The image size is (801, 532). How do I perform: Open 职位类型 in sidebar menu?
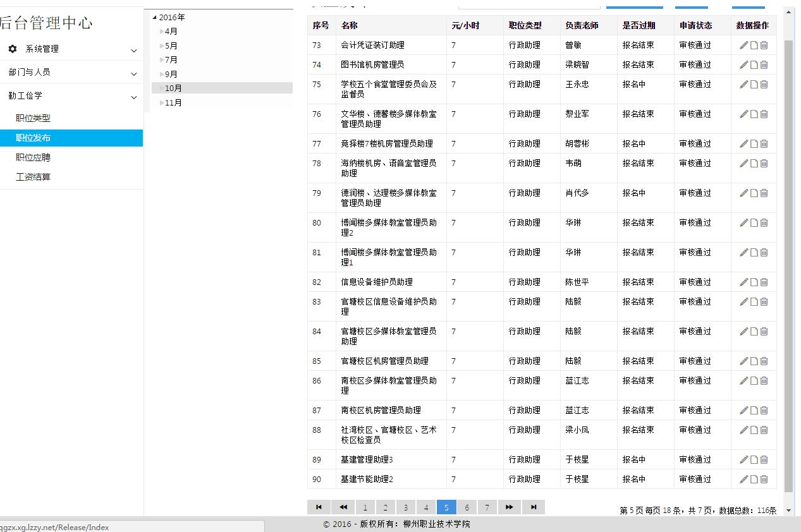coord(33,118)
